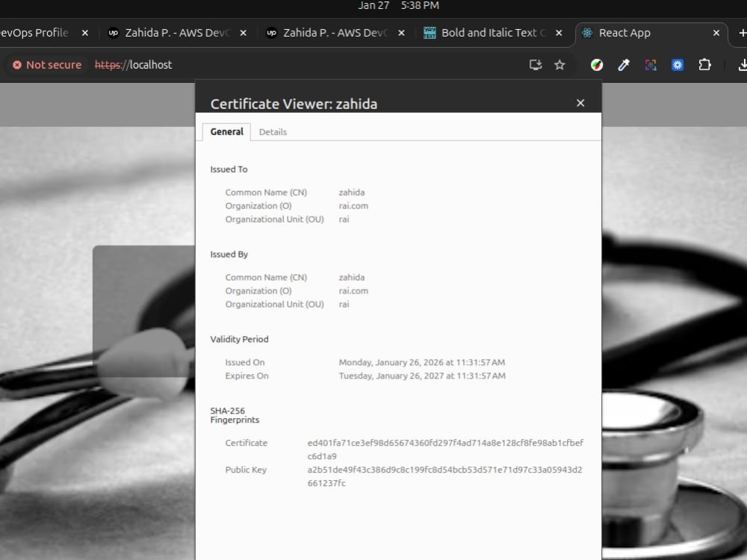The height and width of the screenshot is (560, 747).
Task: Click the Certificate Viewer: zahida title
Action: pyautogui.click(x=294, y=104)
